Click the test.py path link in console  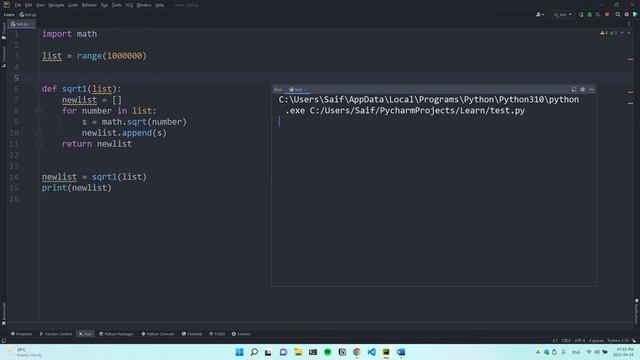[x=417, y=111]
